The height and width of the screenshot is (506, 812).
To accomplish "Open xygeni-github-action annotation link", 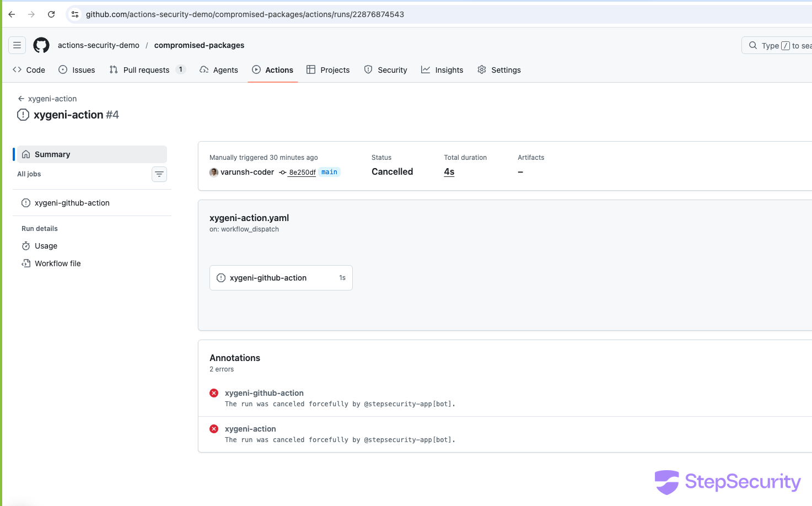I will click(264, 393).
